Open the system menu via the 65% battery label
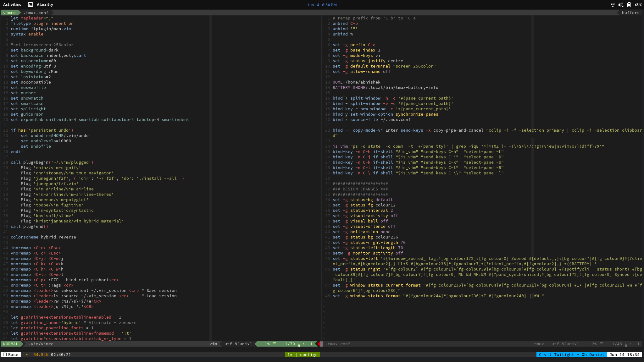644x362 pixels. (x=638, y=5)
